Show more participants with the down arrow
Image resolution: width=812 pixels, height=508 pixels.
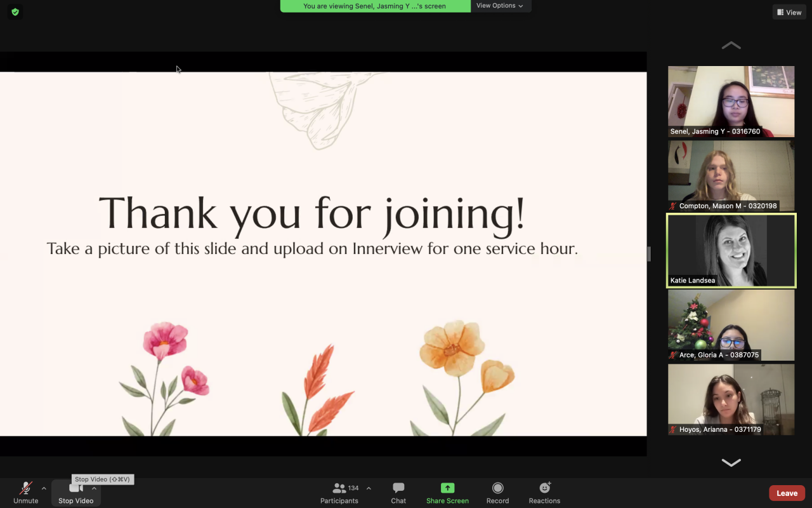(731, 463)
